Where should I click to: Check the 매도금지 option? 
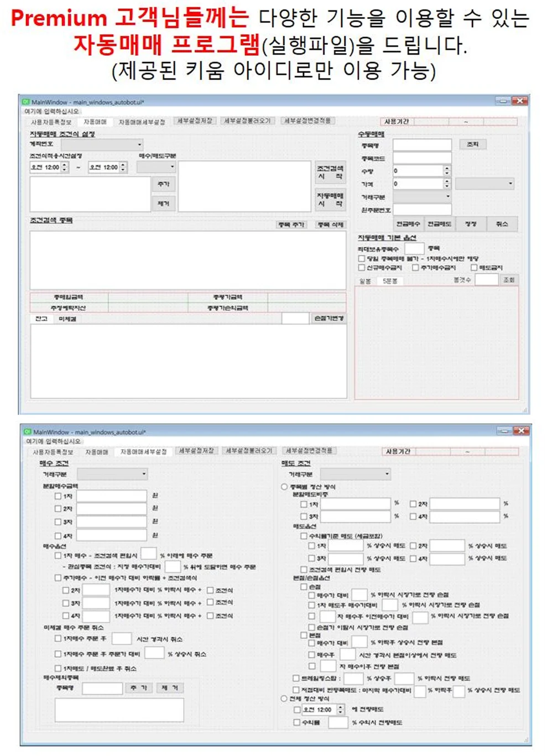tap(474, 268)
